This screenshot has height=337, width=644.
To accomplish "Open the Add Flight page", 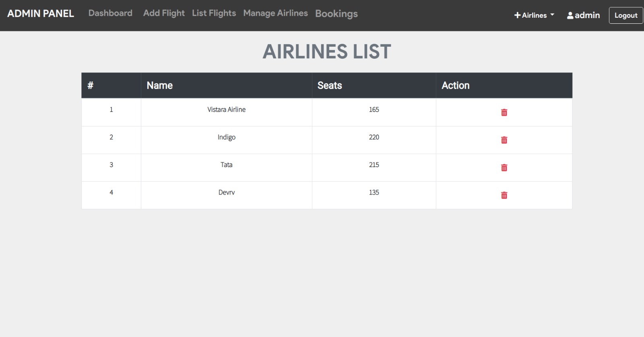I will coord(164,13).
